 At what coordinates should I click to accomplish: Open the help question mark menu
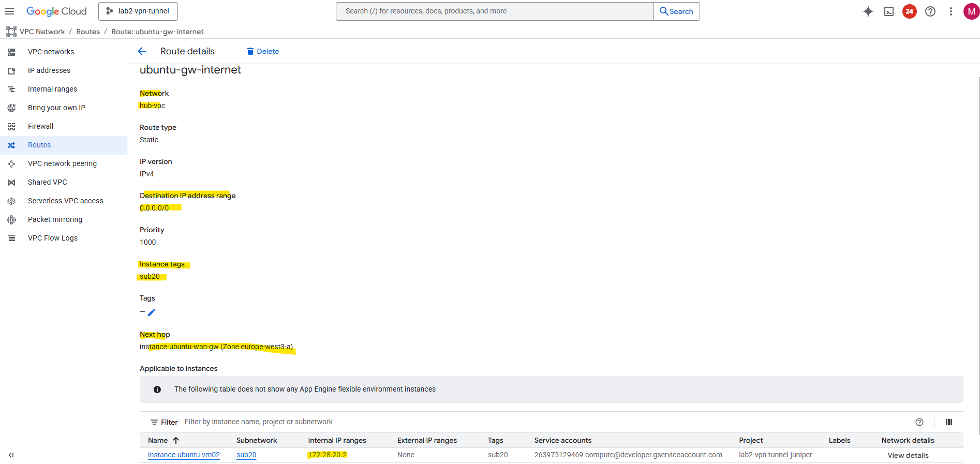point(930,11)
